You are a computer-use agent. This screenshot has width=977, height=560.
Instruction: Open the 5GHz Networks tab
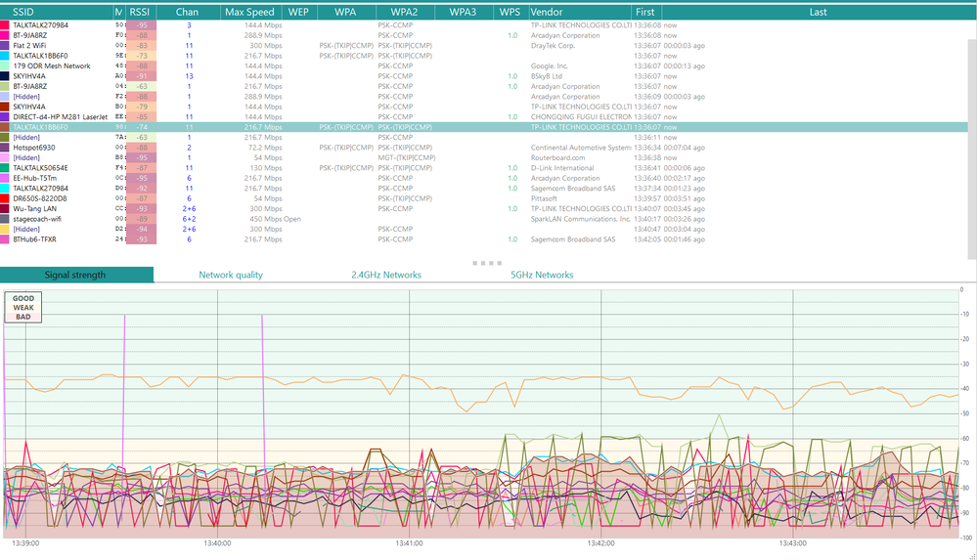pyautogui.click(x=542, y=275)
